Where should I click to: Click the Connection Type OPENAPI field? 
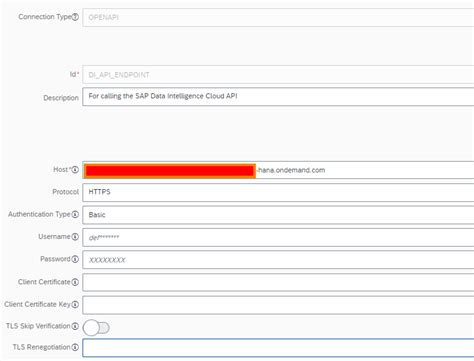click(x=278, y=18)
